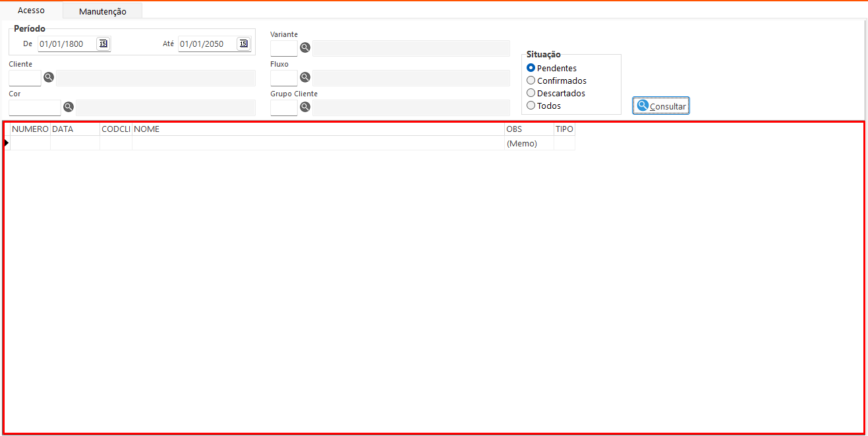Select the Descartados radio option

(x=531, y=93)
